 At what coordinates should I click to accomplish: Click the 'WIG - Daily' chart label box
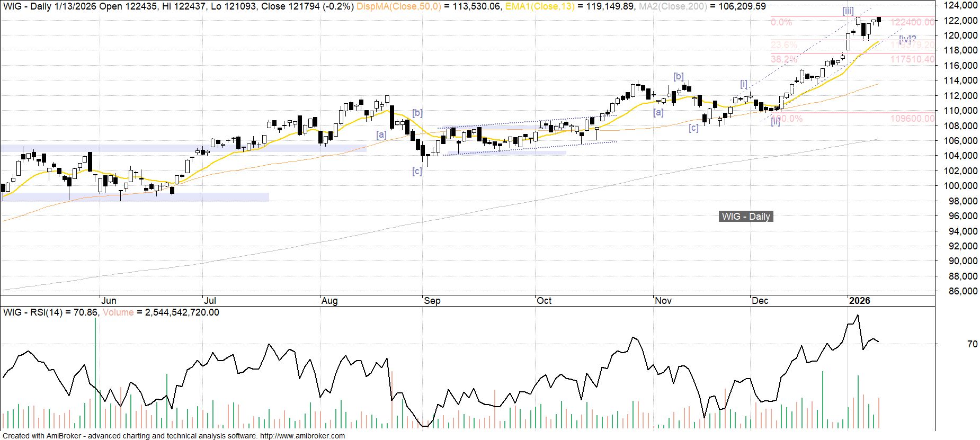click(745, 217)
